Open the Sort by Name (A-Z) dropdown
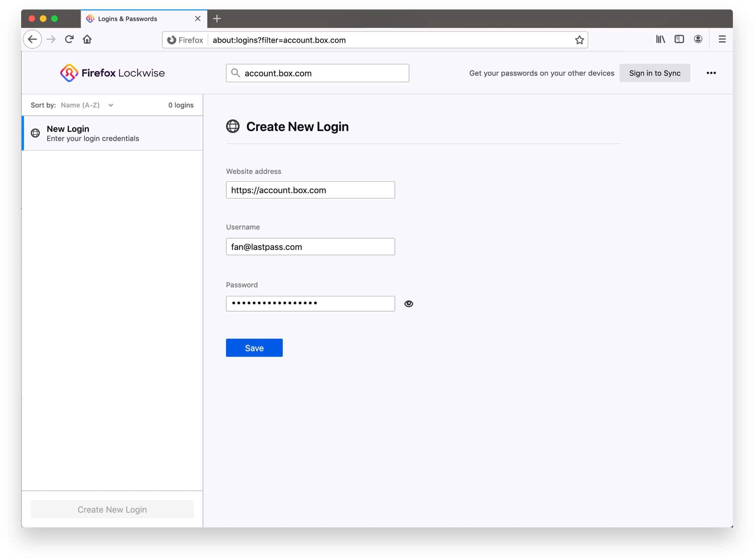The width and height of the screenshot is (754, 560). (87, 105)
